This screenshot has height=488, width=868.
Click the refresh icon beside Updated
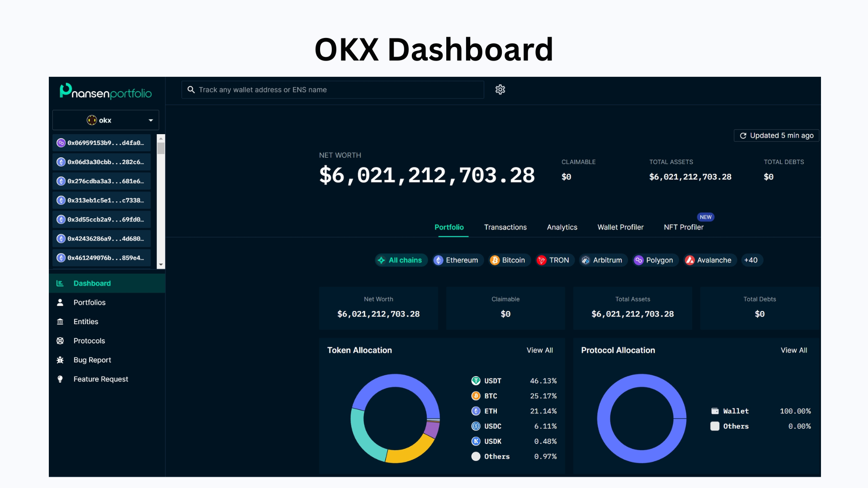coord(743,136)
